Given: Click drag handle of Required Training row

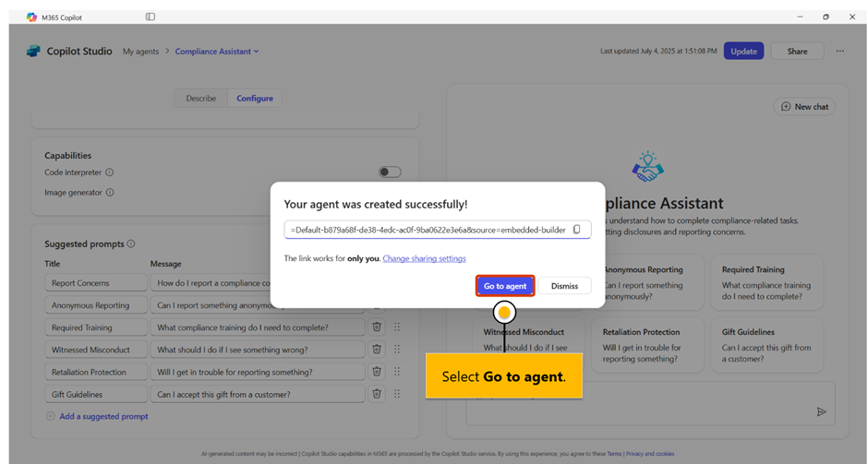Looking at the screenshot, I should tap(397, 327).
